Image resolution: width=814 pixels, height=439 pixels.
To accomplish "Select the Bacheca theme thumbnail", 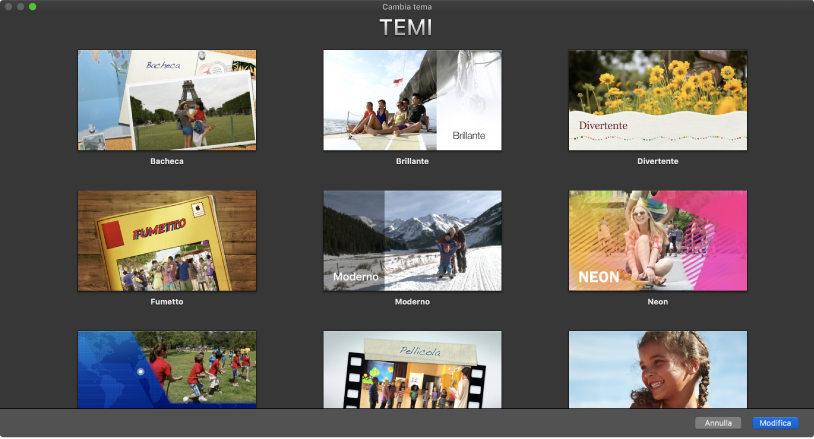I will [x=167, y=100].
